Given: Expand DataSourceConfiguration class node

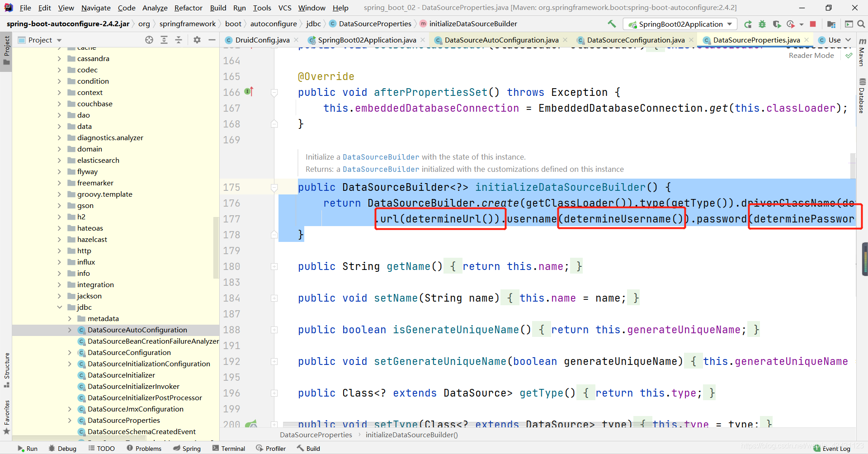Looking at the screenshot, I should [x=70, y=352].
